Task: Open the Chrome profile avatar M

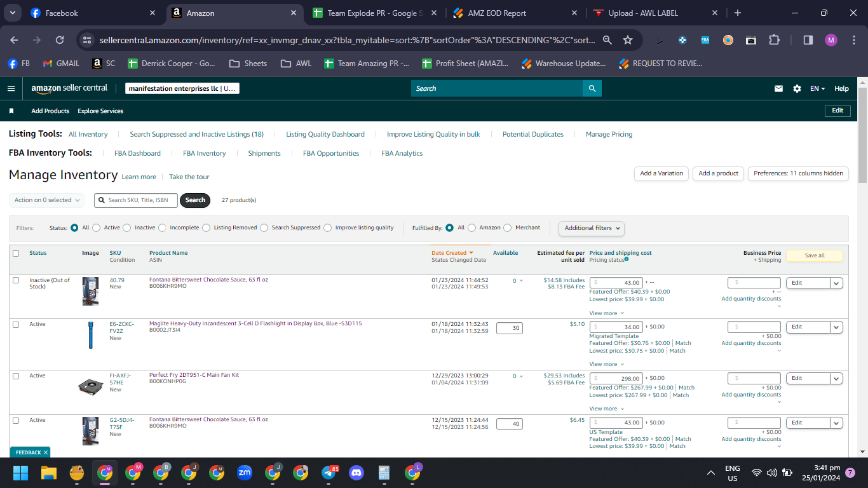Action: tap(831, 40)
